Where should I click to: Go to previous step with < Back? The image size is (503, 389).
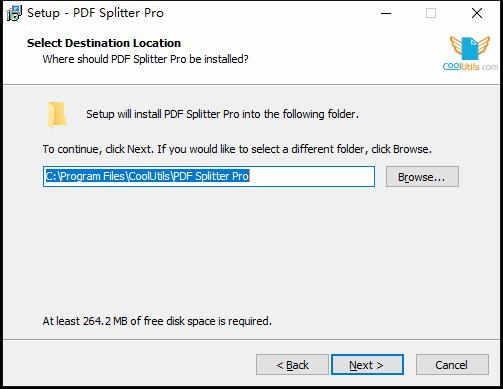click(x=292, y=365)
